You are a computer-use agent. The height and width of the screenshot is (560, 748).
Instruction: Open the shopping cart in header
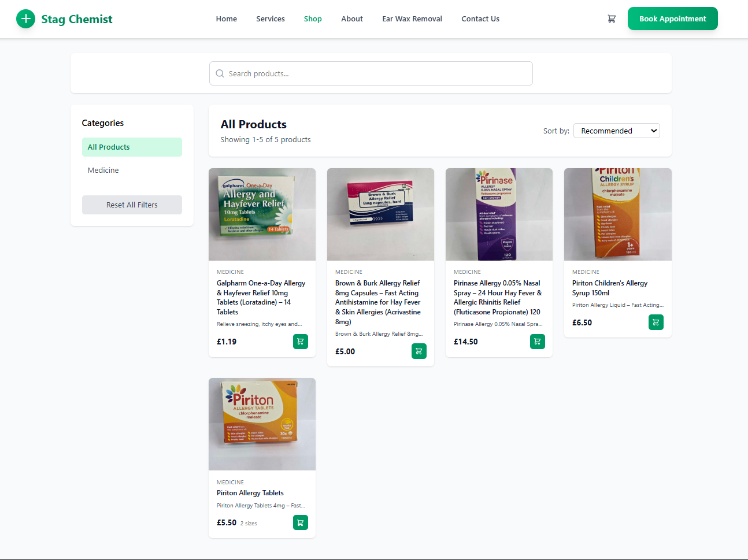tap(612, 18)
